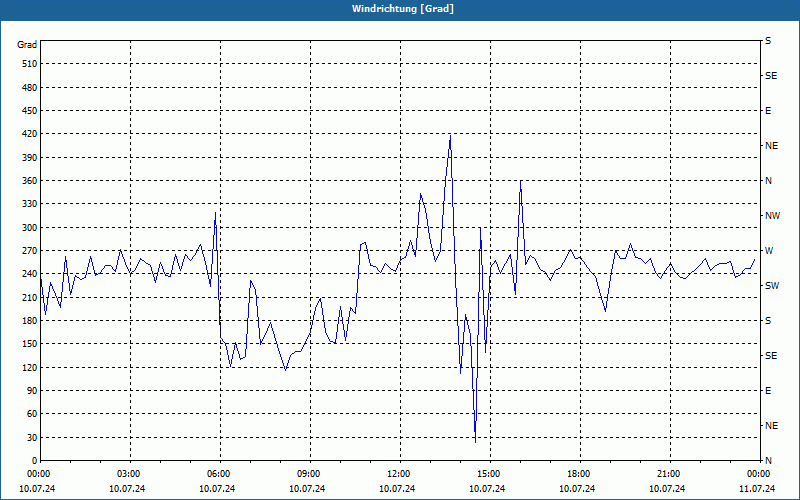Click the 10.07.24 date under 12:00
Image resolution: width=800 pixels, height=500 pixels.
pos(397,489)
